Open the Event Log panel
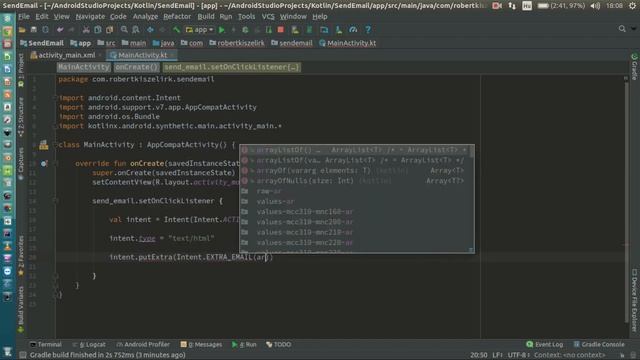640x360 pixels. click(x=544, y=344)
